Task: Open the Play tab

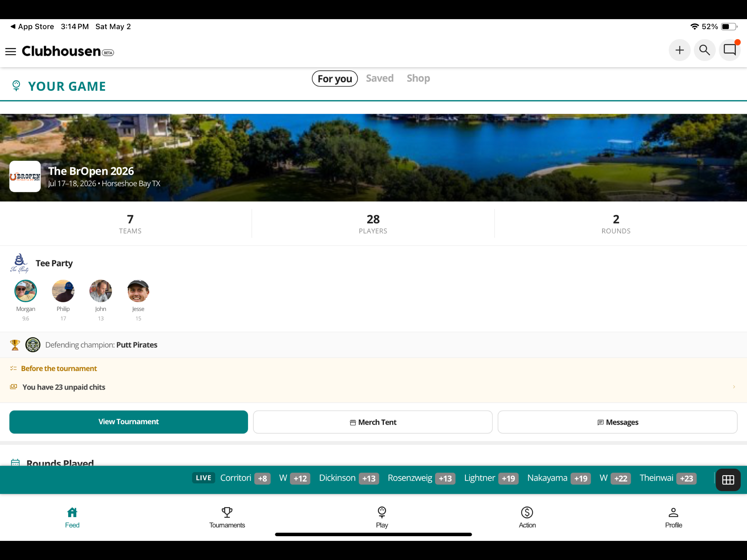Action: pyautogui.click(x=382, y=517)
